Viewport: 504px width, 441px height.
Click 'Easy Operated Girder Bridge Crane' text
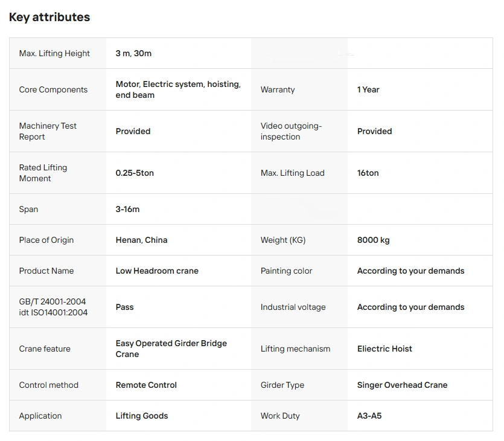[x=171, y=349]
